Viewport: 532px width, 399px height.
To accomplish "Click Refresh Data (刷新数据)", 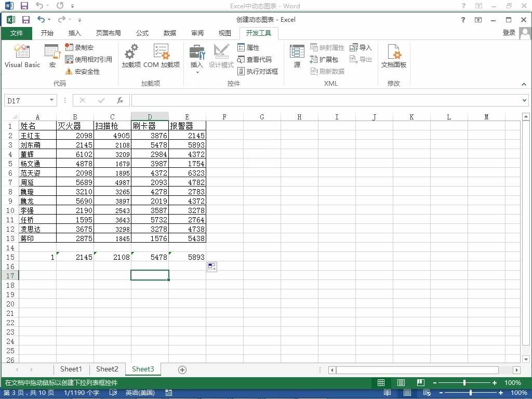I will click(x=327, y=71).
